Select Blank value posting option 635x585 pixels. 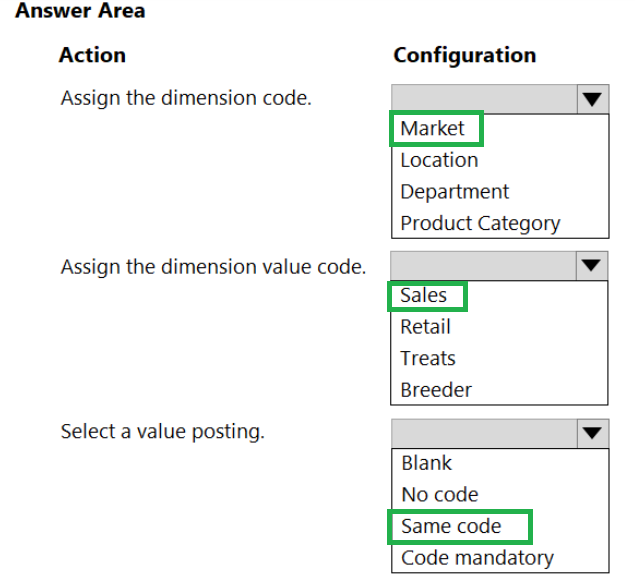click(426, 463)
